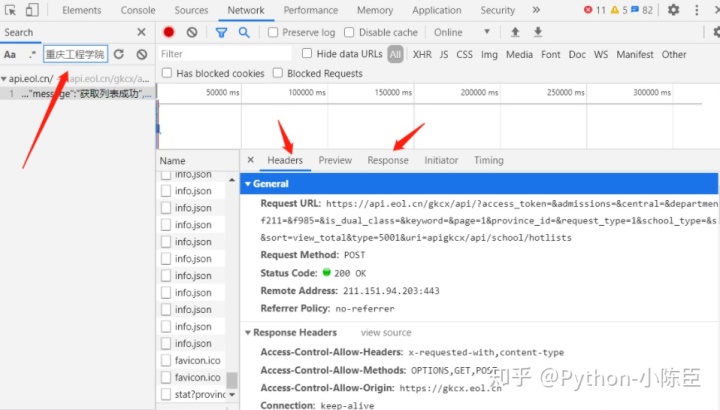
Task: Check Blocked Requests option
Action: [278, 73]
